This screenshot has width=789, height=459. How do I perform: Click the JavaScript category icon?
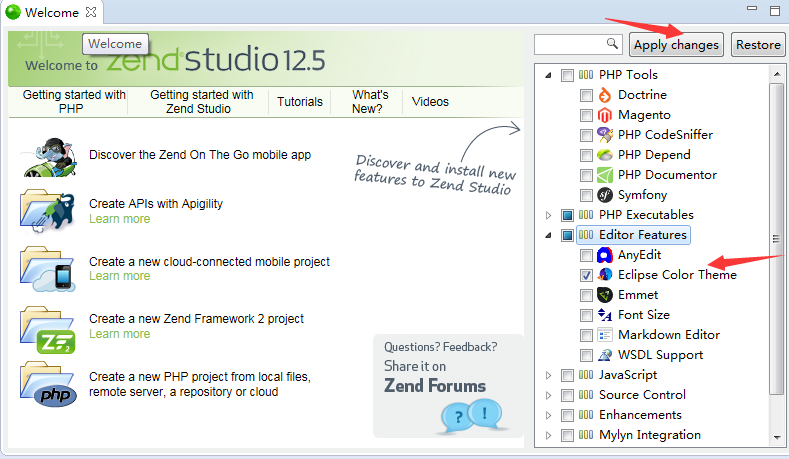(586, 375)
